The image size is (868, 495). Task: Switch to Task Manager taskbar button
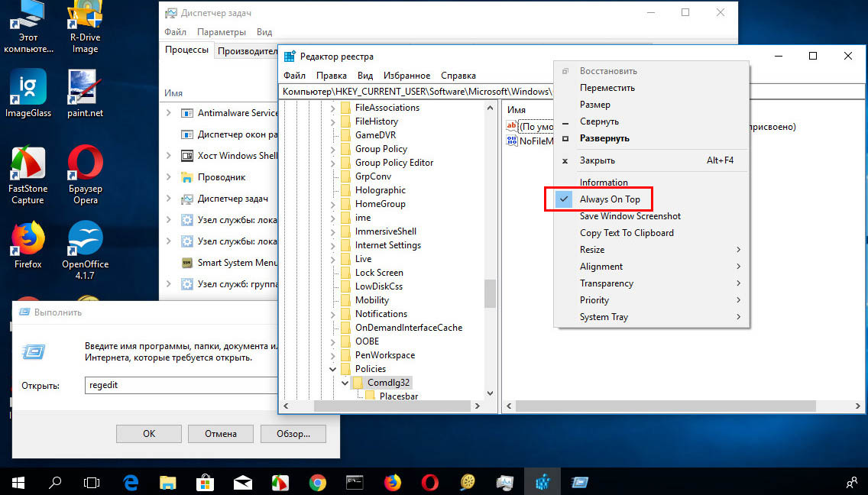(x=505, y=482)
